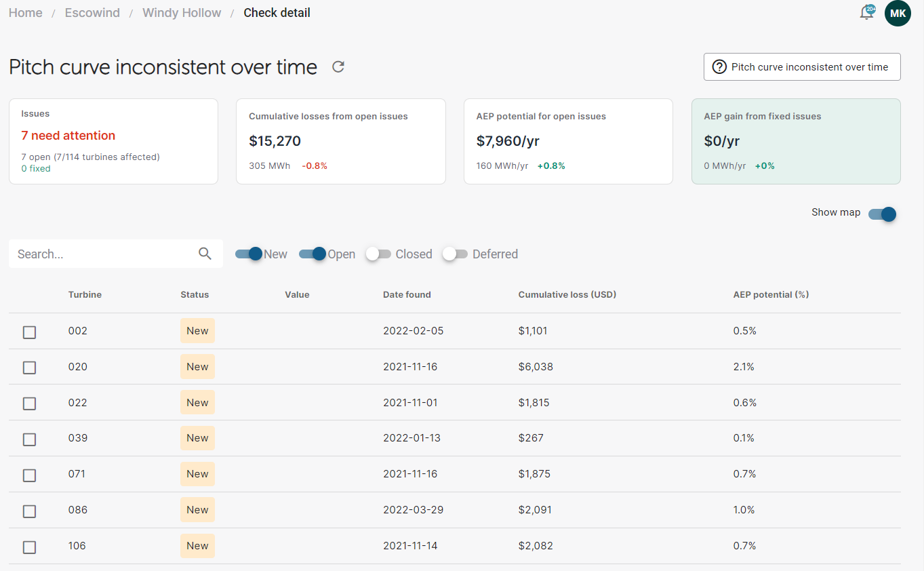Click the '0 fixed' text
Image resolution: width=924 pixels, height=571 pixels.
click(36, 168)
